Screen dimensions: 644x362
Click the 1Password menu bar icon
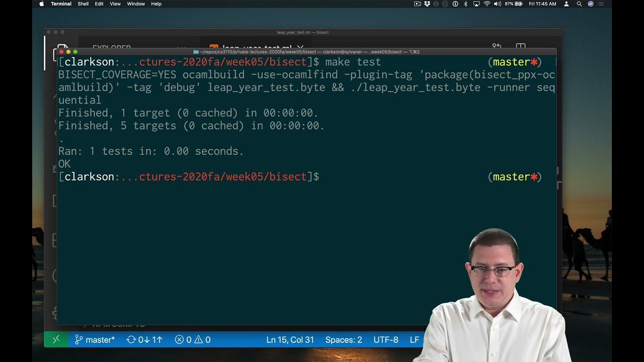click(455, 4)
